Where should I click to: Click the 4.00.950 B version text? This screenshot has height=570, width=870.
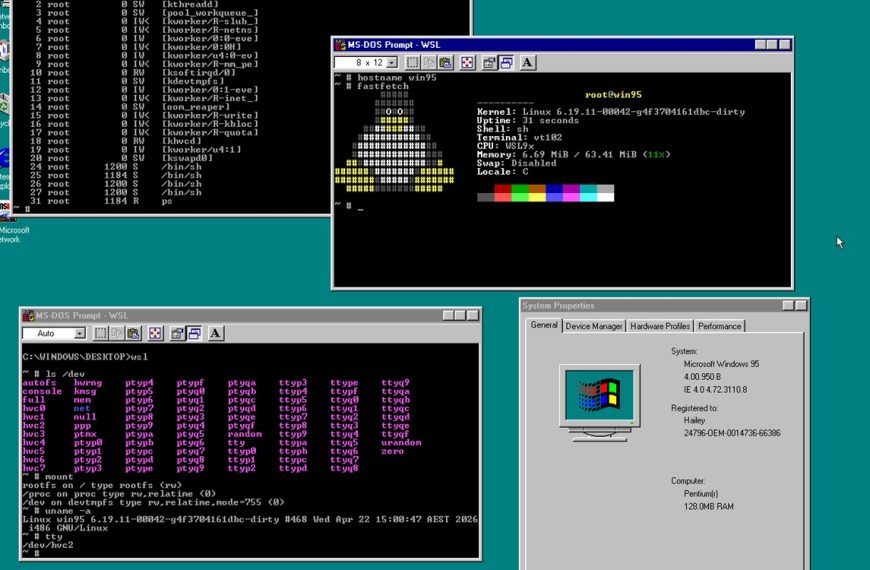point(702,377)
